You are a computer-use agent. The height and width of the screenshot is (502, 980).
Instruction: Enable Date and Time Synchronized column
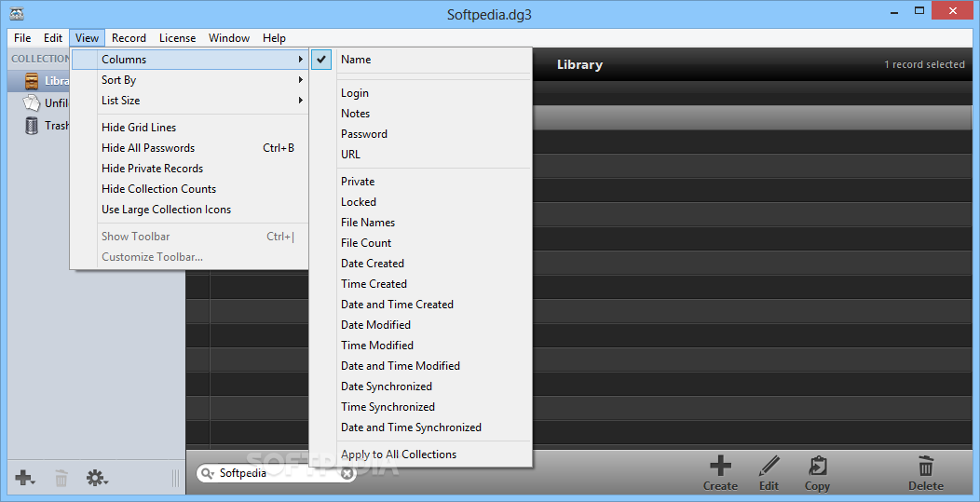tap(421, 427)
